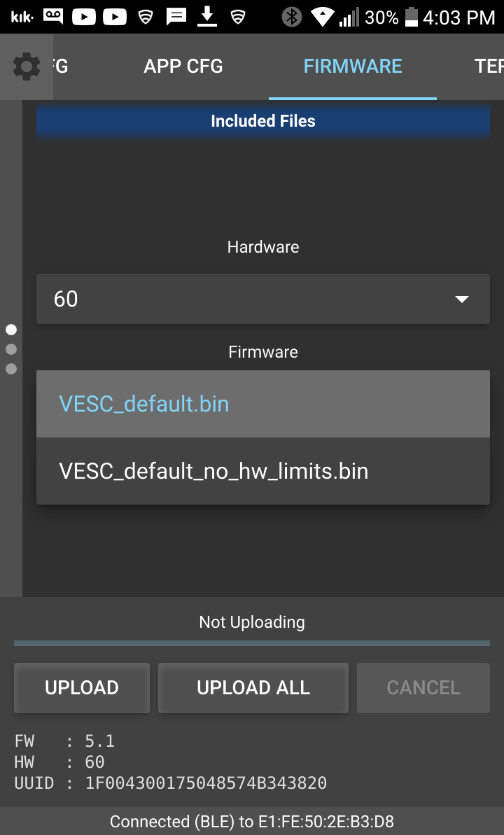Switch to the APP CFG tab
The image size is (504, 835).
183,66
